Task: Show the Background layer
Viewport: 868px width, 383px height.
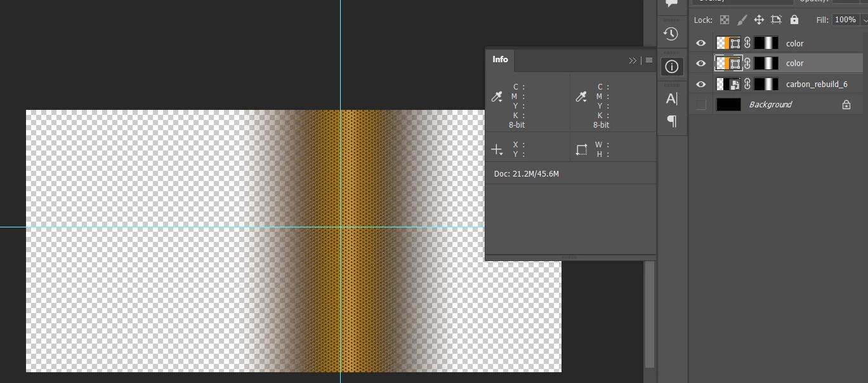Action: coord(701,104)
